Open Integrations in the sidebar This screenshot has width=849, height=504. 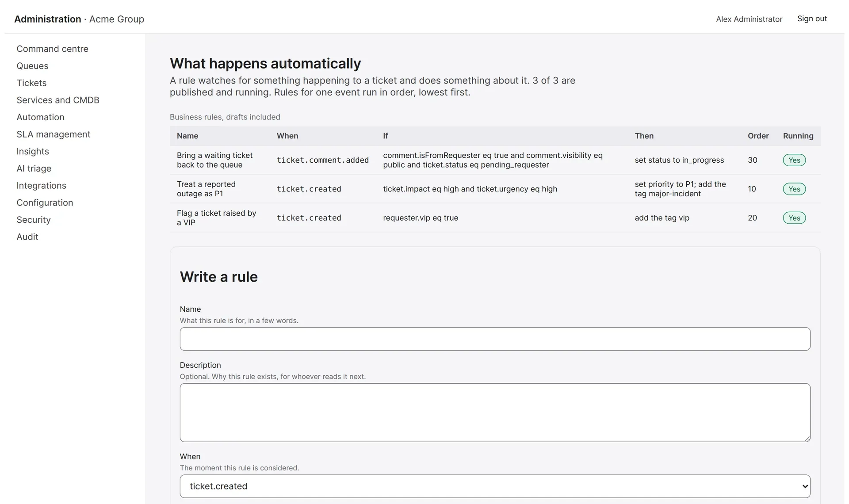click(41, 186)
